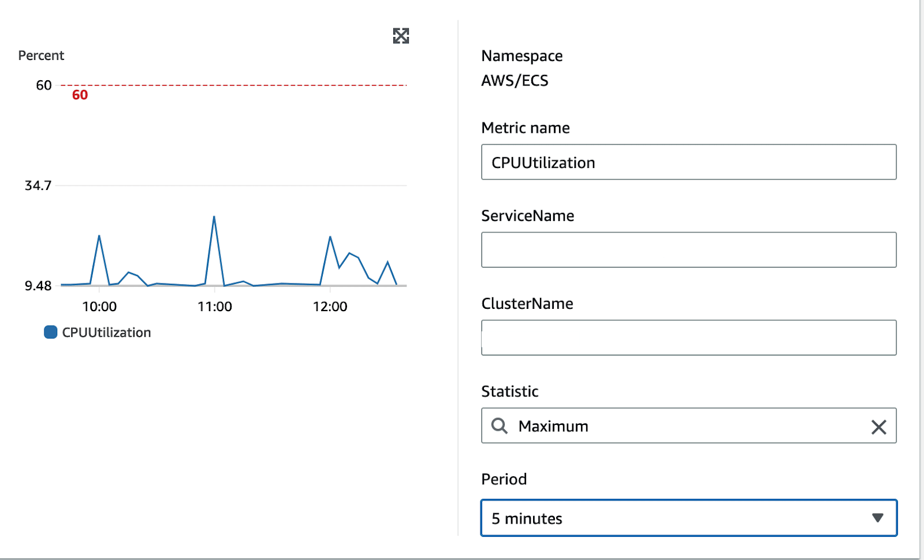This screenshot has height=560, width=924.
Task: Click the 10:00 time axis label
Action: tap(99, 307)
